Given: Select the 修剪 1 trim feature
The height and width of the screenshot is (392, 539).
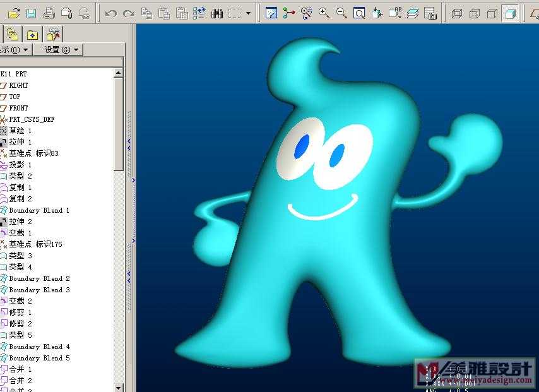Looking at the screenshot, I should (20, 312).
